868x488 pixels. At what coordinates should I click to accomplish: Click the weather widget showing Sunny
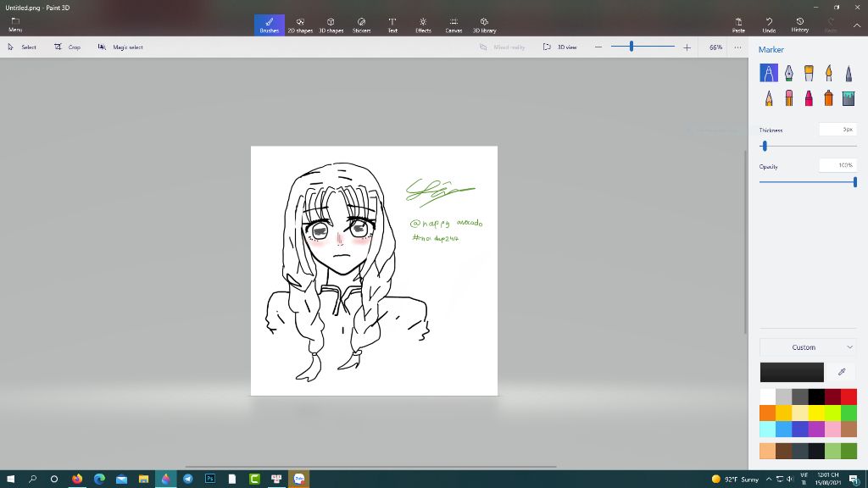pos(735,480)
